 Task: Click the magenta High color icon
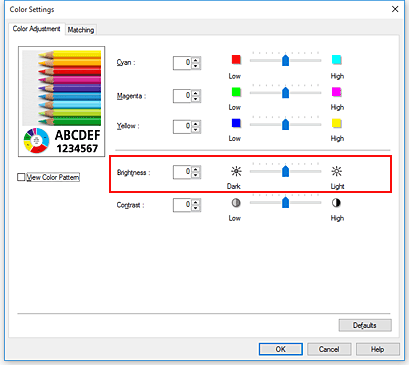pyautogui.click(x=337, y=92)
